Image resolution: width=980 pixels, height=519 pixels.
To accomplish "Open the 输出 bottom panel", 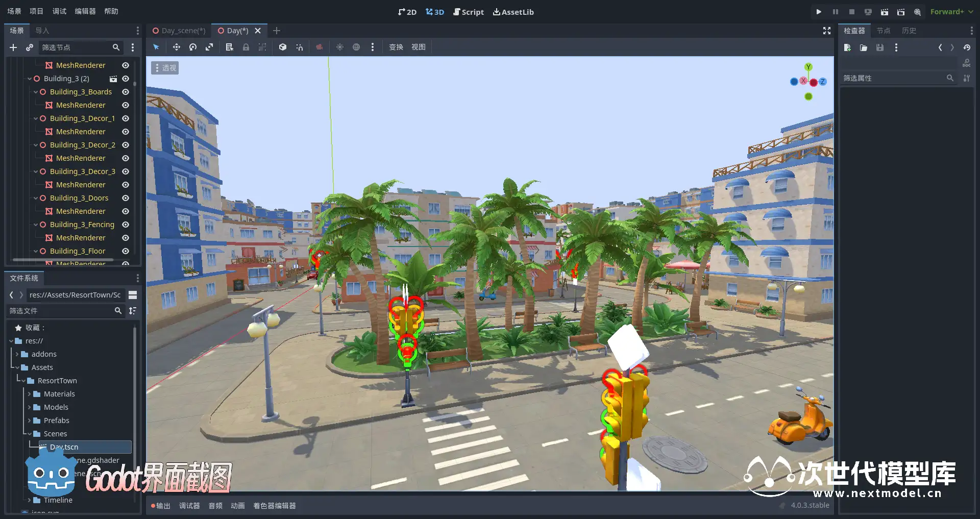I will tap(161, 506).
